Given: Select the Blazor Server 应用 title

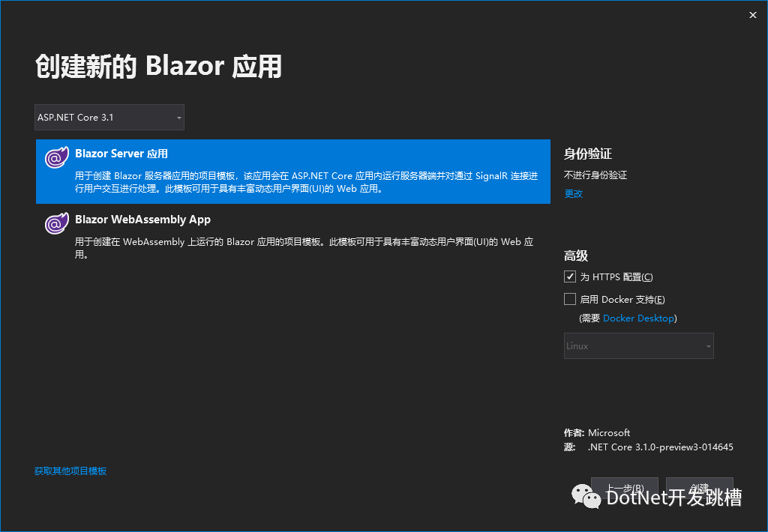Looking at the screenshot, I should point(121,154).
